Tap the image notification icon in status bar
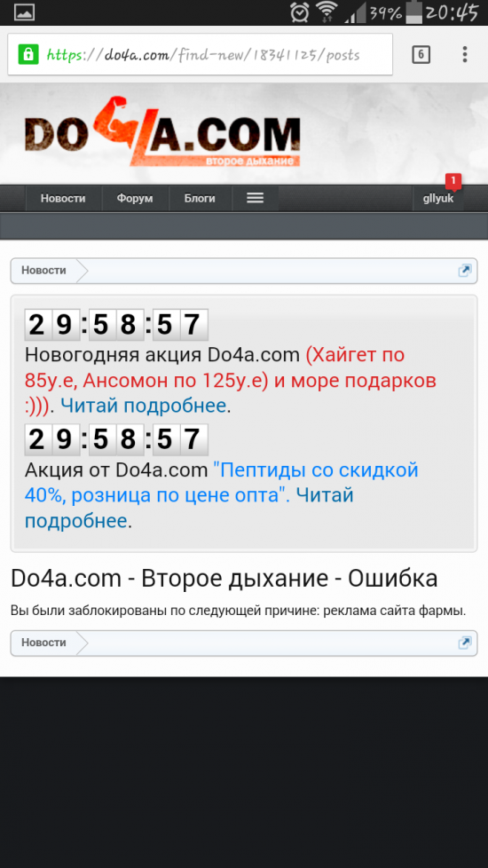The height and width of the screenshot is (868, 488). coord(24,12)
